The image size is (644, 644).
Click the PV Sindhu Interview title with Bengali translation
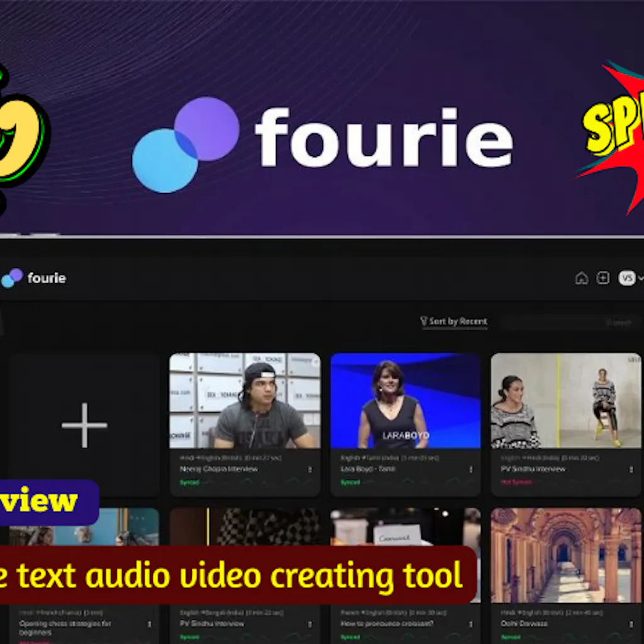coord(211,623)
